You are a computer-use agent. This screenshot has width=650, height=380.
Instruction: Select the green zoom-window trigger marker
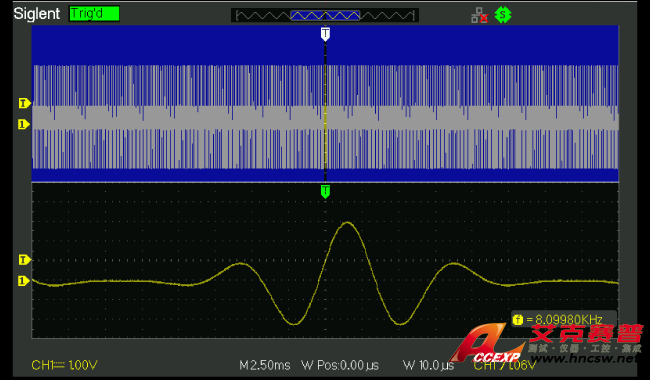[x=325, y=191]
